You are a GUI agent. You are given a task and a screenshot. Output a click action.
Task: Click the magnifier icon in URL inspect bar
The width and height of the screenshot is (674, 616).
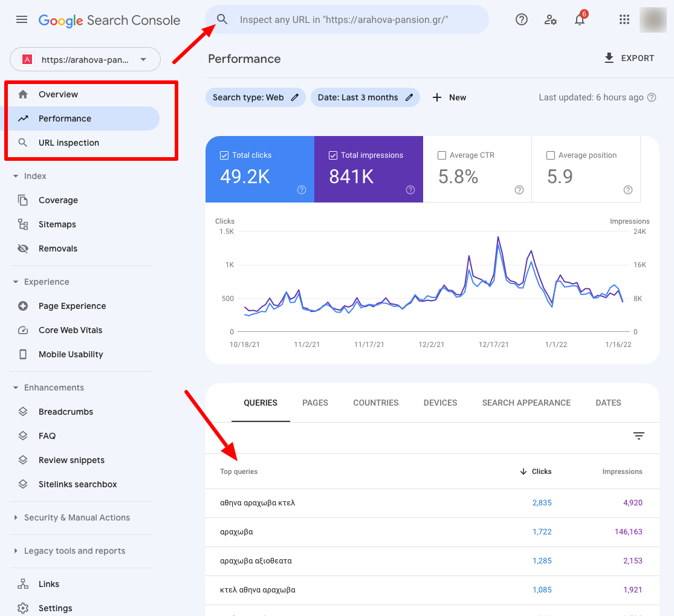pos(222,19)
